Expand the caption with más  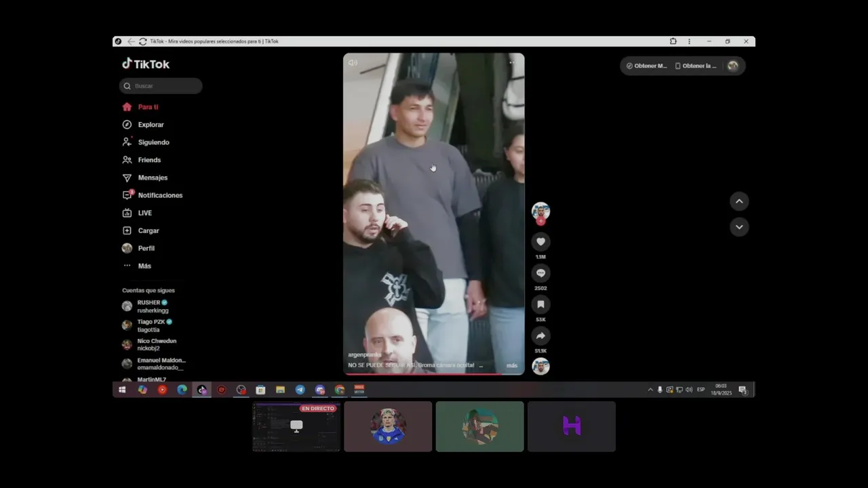(512, 365)
